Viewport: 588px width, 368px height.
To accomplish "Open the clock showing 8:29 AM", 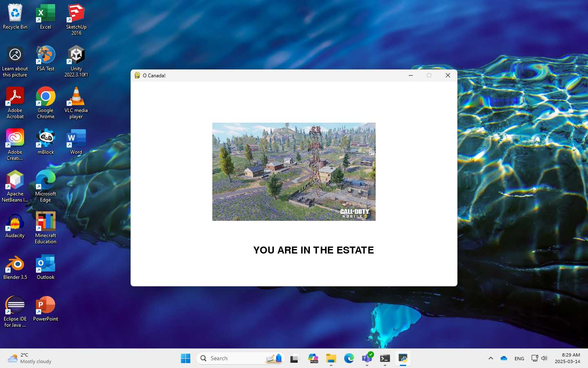I will pyautogui.click(x=567, y=358).
